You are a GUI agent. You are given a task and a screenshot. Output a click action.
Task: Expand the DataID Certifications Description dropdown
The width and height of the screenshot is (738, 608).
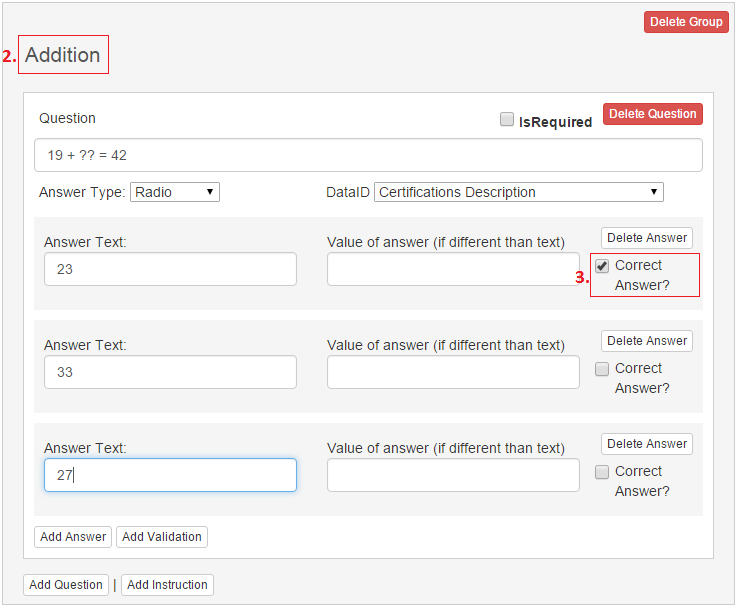518,192
